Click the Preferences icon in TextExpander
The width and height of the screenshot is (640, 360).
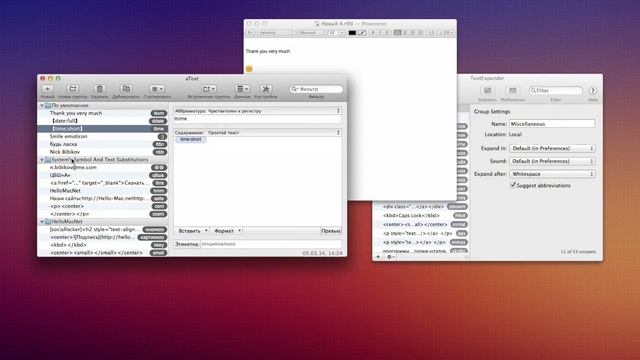(513, 90)
